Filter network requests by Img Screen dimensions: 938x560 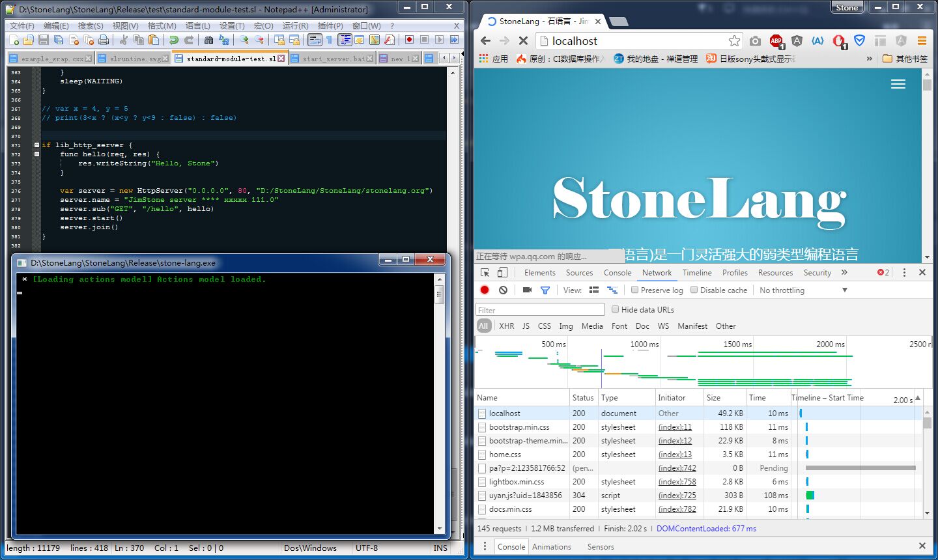(566, 326)
